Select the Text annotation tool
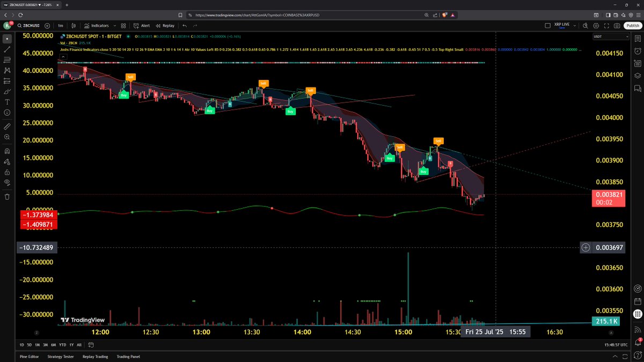 click(7, 102)
